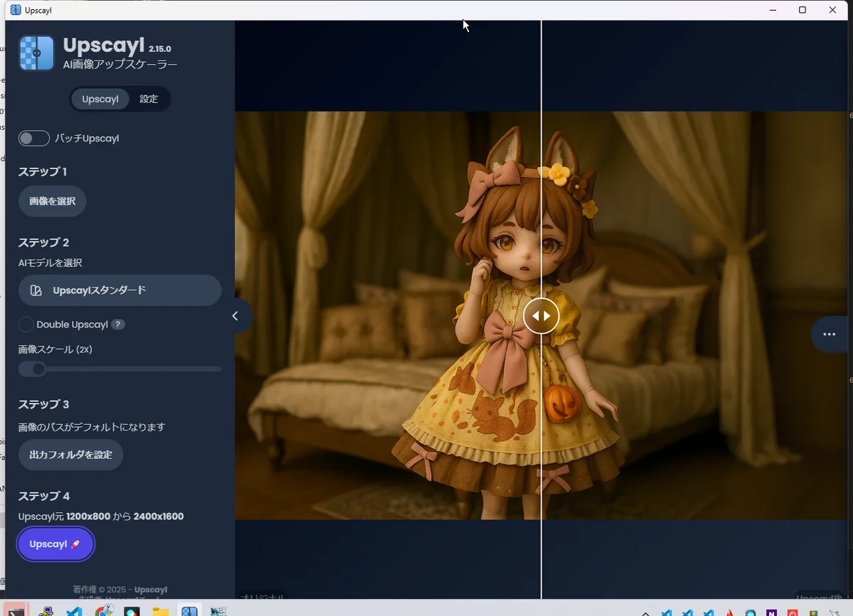The height and width of the screenshot is (616, 853).
Task: Check the Double Upscayl checkbox
Action: point(26,325)
